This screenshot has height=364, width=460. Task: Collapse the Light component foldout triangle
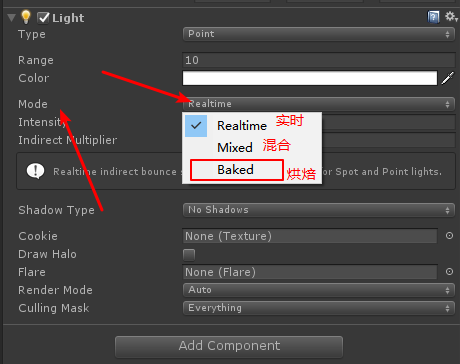[11, 18]
